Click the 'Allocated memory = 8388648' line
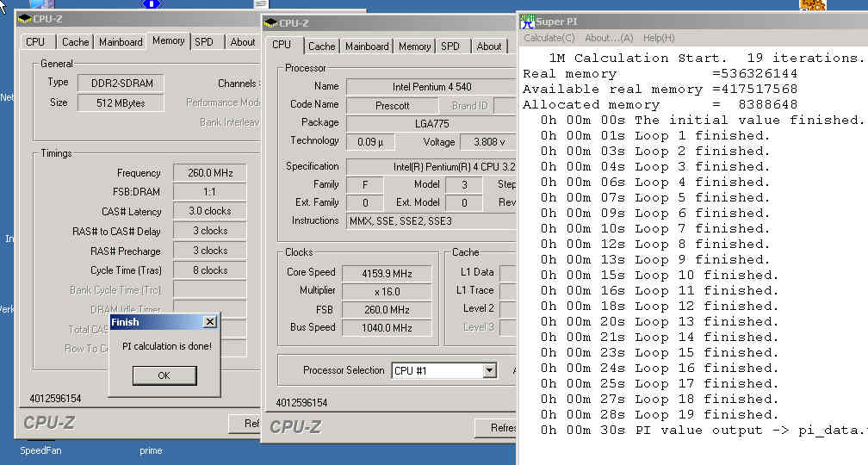This screenshot has width=868, height=465. 660,105
